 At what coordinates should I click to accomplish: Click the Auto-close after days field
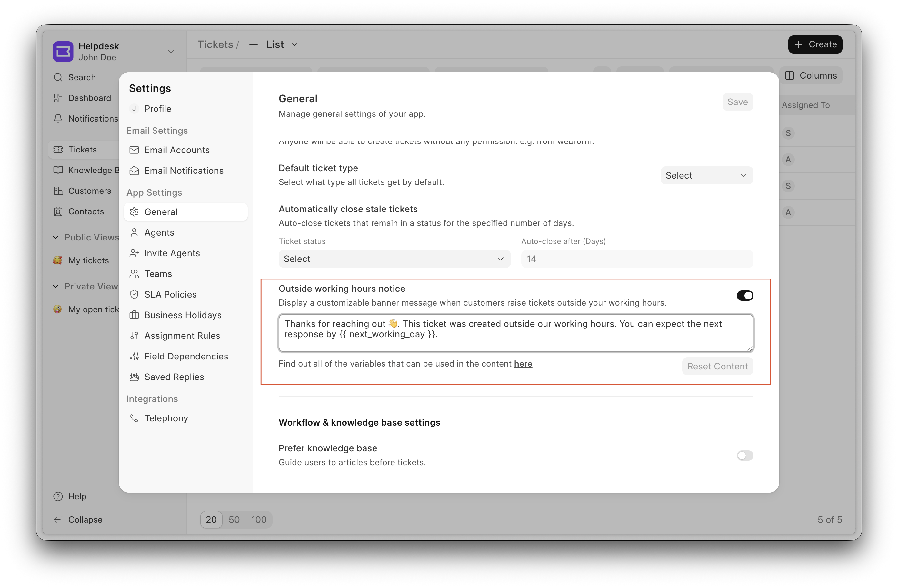pyautogui.click(x=637, y=259)
